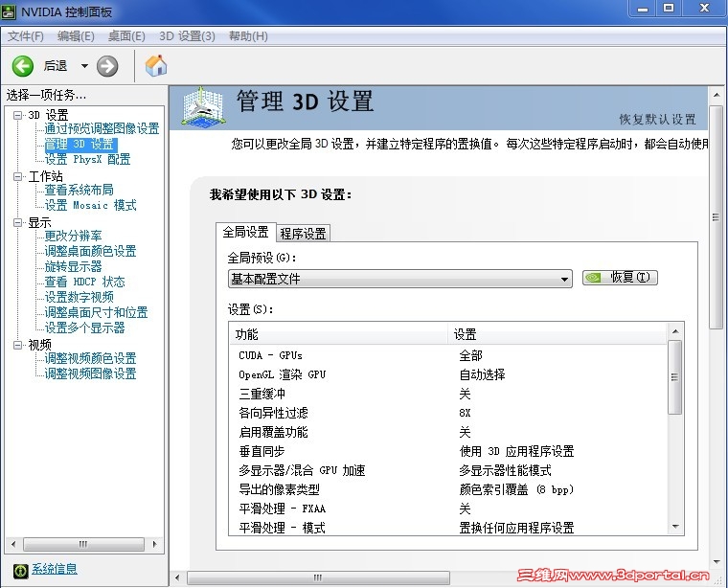
Task: Select the 各向异性过滤 setting row
Action: click(448, 413)
